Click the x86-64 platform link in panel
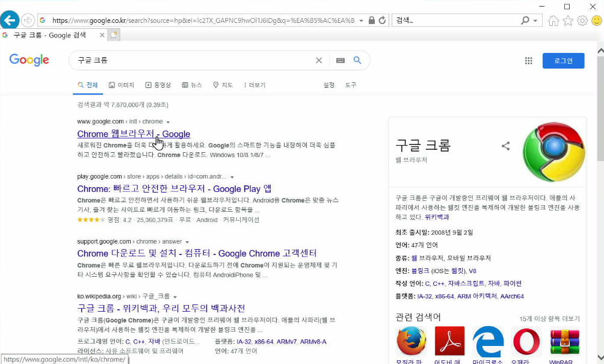Screen dimensions: 604x364 click(x=445, y=296)
